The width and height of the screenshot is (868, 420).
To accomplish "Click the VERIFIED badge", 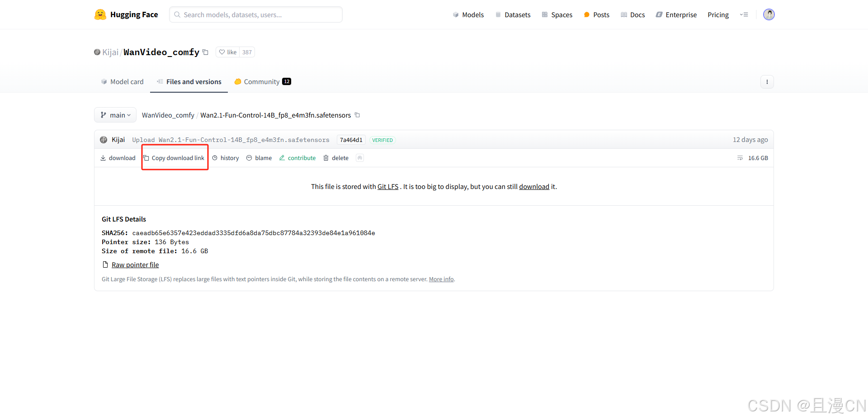I will [382, 140].
